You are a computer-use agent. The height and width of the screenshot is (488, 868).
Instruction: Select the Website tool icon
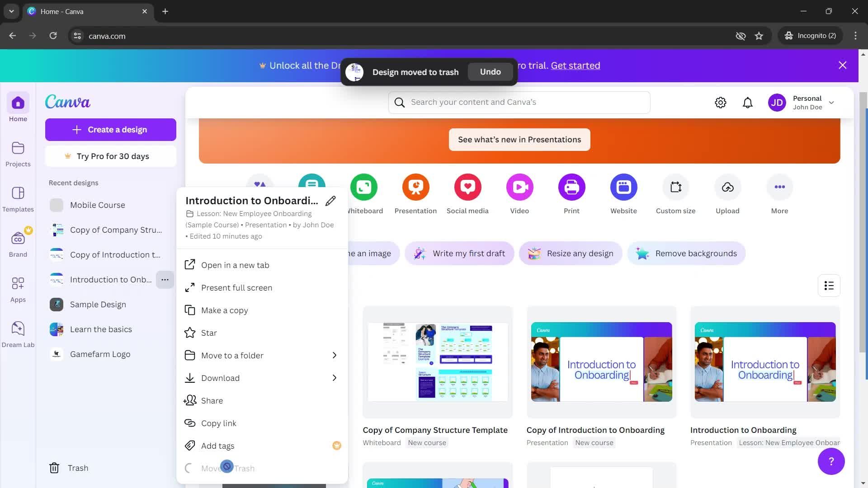tap(623, 187)
